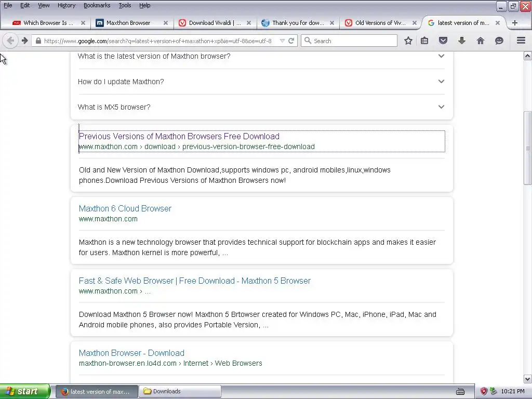Click Safely Remove Hardware tray icon
532x399 pixels.
pos(494,392)
